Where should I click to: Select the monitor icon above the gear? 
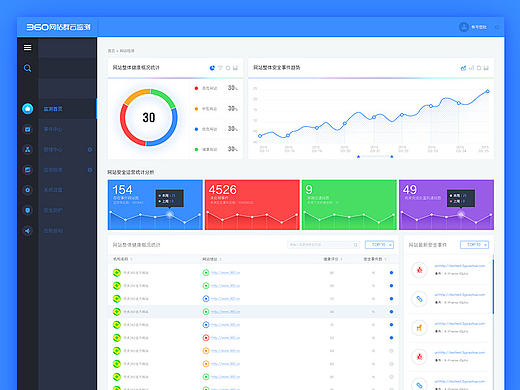click(28, 170)
